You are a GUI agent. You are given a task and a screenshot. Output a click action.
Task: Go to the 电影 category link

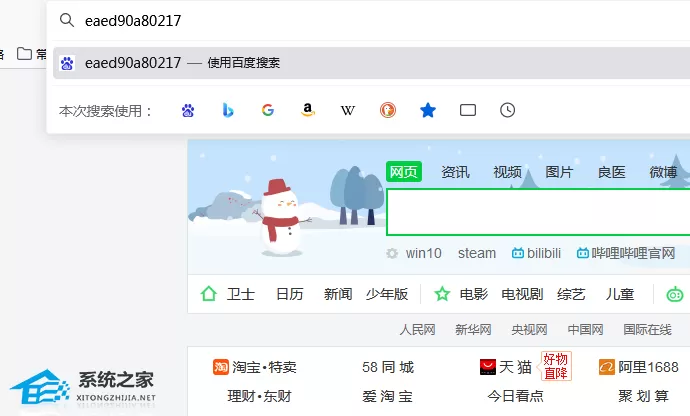click(473, 294)
